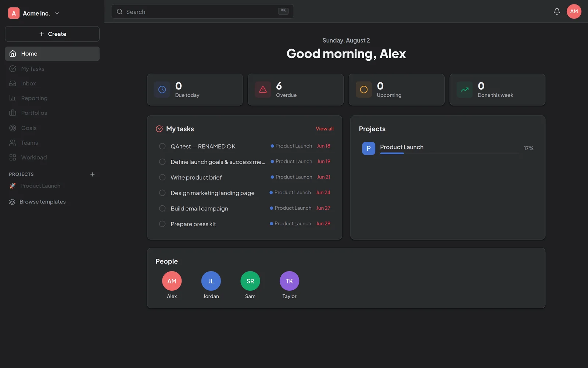The height and width of the screenshot is (368, 588).
Task: Open Jordan's JL avatar
Action: (211, 281)
